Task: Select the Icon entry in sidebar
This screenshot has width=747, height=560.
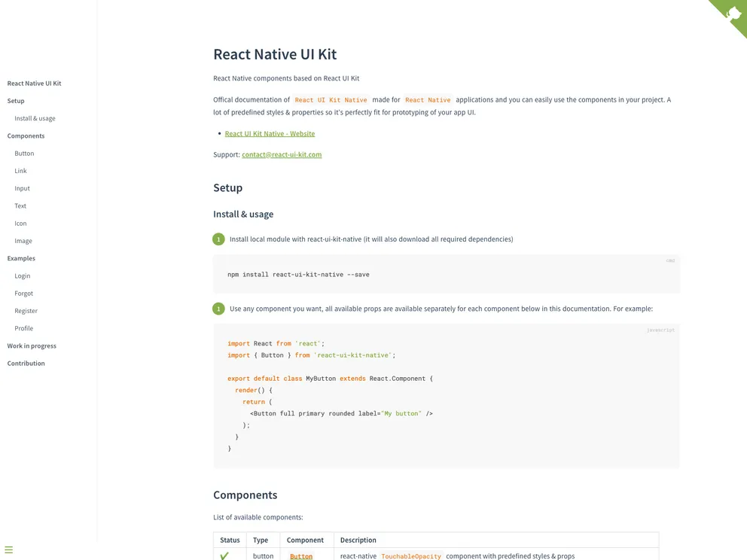Action: (20, 224)
